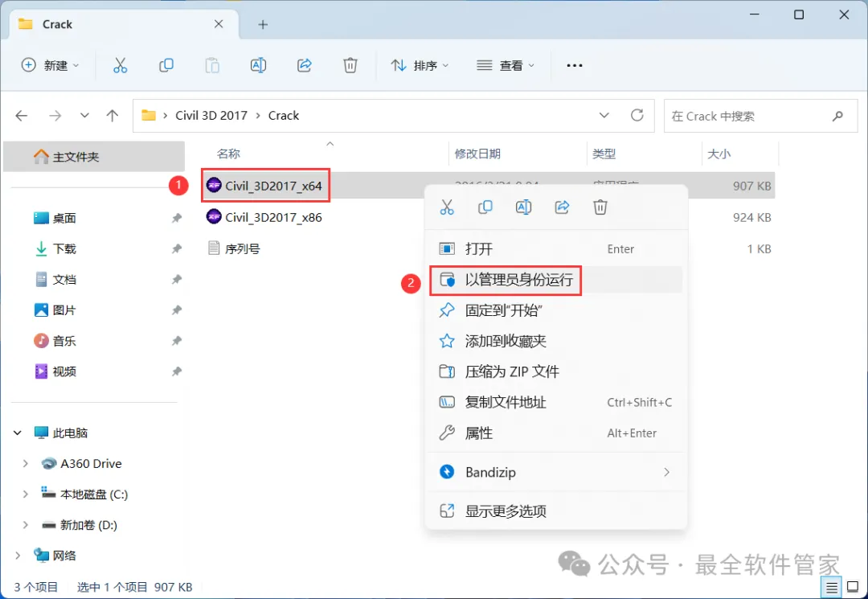The height and width of the screenshot is (599, 868).
Task: Click the toolbar Rename icon
Action: point(258,65)
